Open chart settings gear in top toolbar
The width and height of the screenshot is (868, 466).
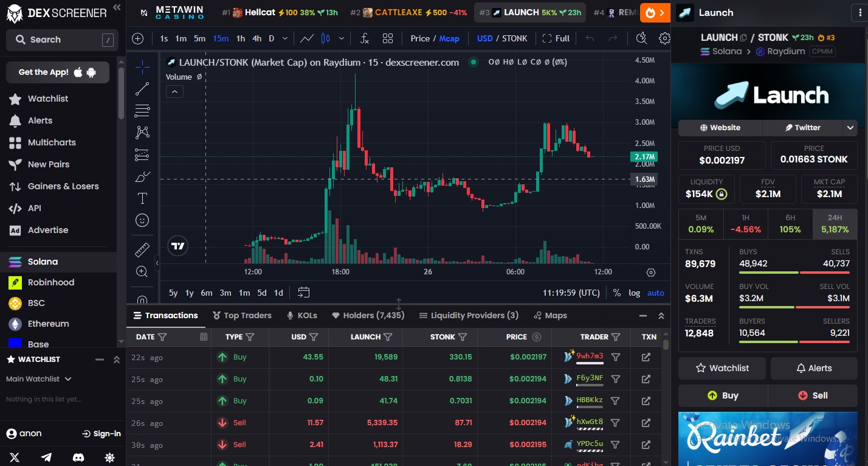(664, 38)
